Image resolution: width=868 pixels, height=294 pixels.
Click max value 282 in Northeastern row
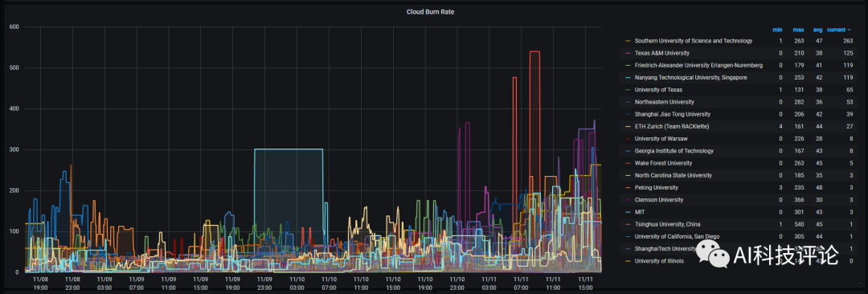[799, 102]
